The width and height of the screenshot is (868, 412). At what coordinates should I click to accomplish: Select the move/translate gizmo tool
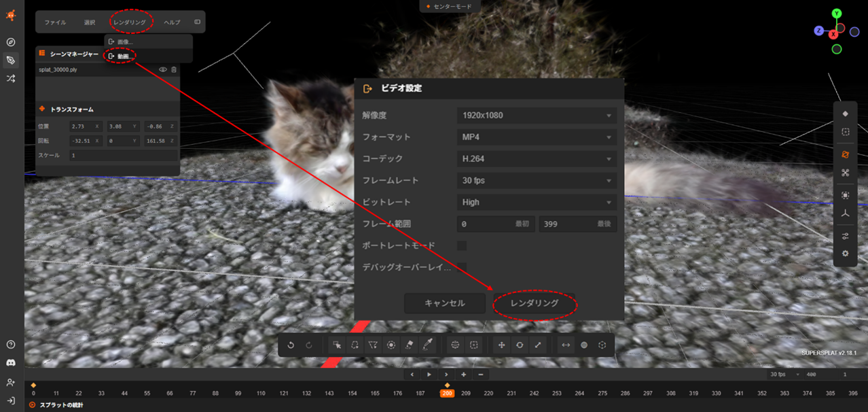coord(502,345)
